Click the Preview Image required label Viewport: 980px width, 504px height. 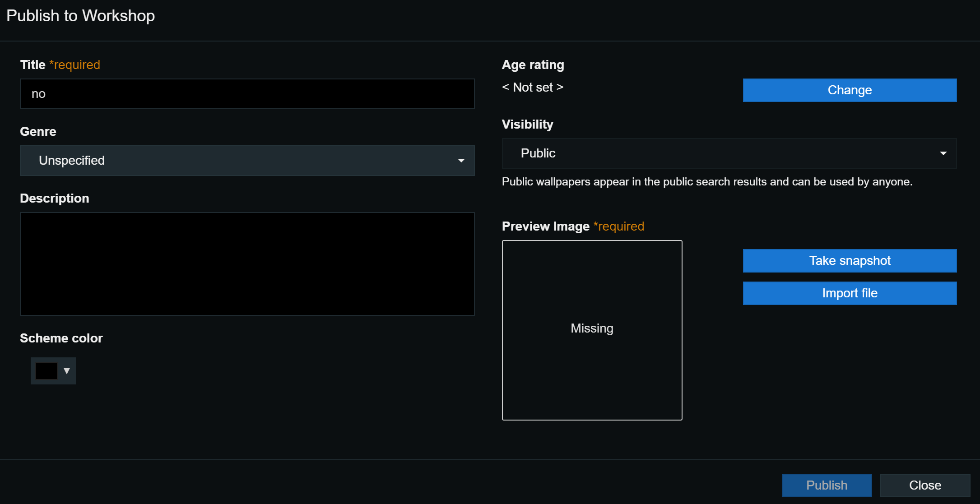pyautogui.click(x=572, y=226)
